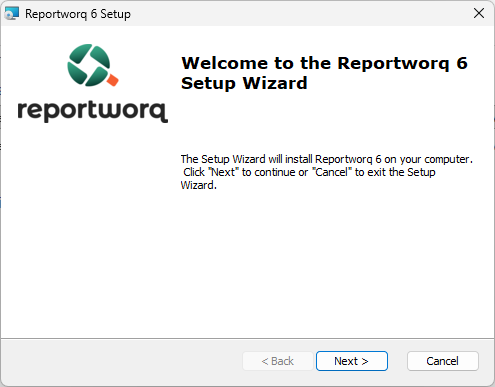Click the reportworq wordmark under the logo
Viewport: 495px width, 387px height.
[93, 111]
